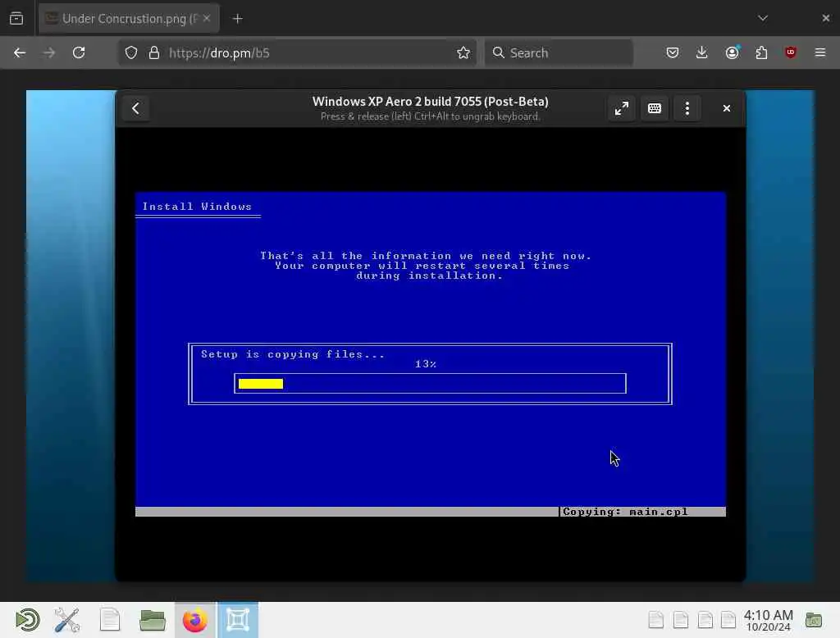Click the yellow setup progress bar
Viewport: 840px width, 638px height.
coord(261,384)
